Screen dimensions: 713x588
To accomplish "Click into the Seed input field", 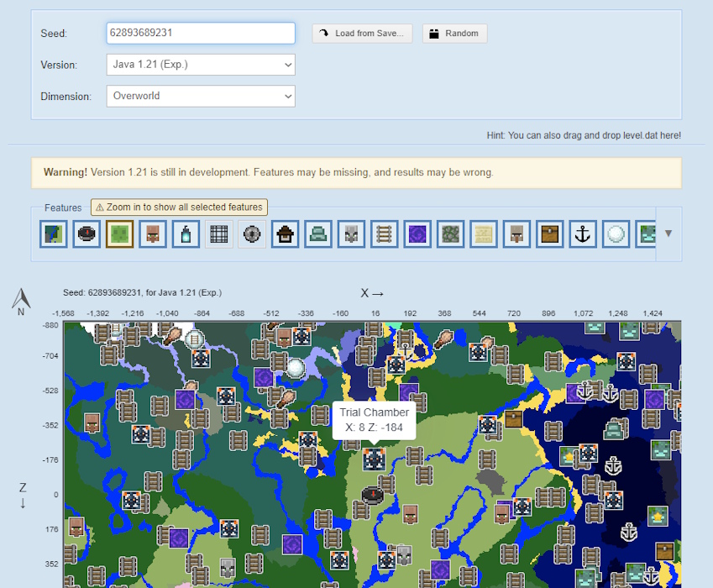I will (x=201, y=34).
